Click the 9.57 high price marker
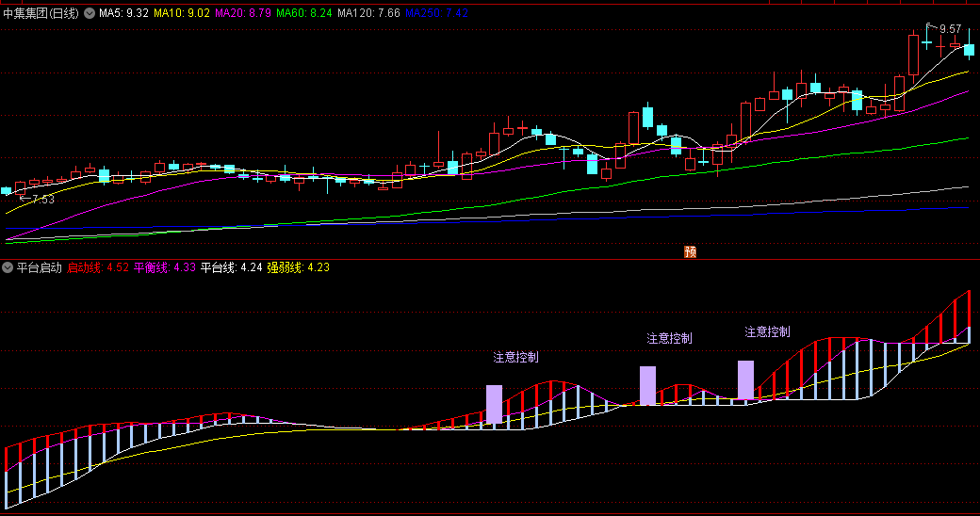Image resolution: width=980 pixels, height=516 pixels. tap(950, 29)
